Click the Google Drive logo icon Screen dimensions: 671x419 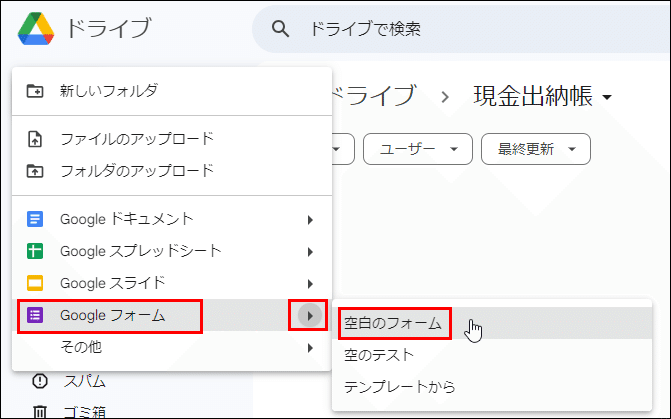36,29
